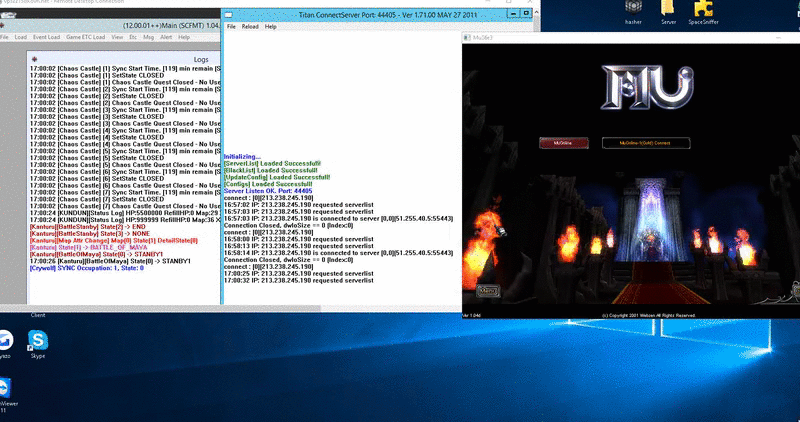This screenshot has width=800, height=422.
Task: Click the red icon beside Logs heading
Action: point(34,59)
